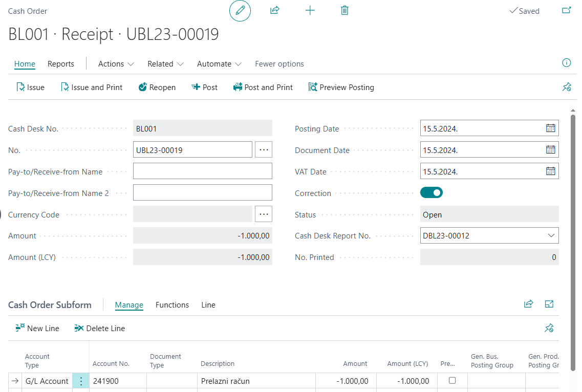Open the subform Functions tab

point(172,305)
